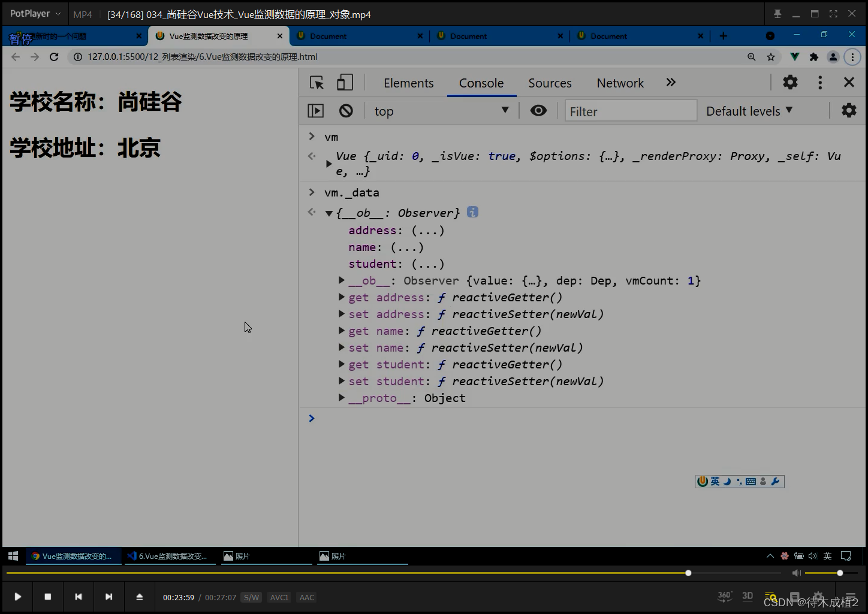Open DevTools settings gear
868x614 pixels.
tap(790, 82)
